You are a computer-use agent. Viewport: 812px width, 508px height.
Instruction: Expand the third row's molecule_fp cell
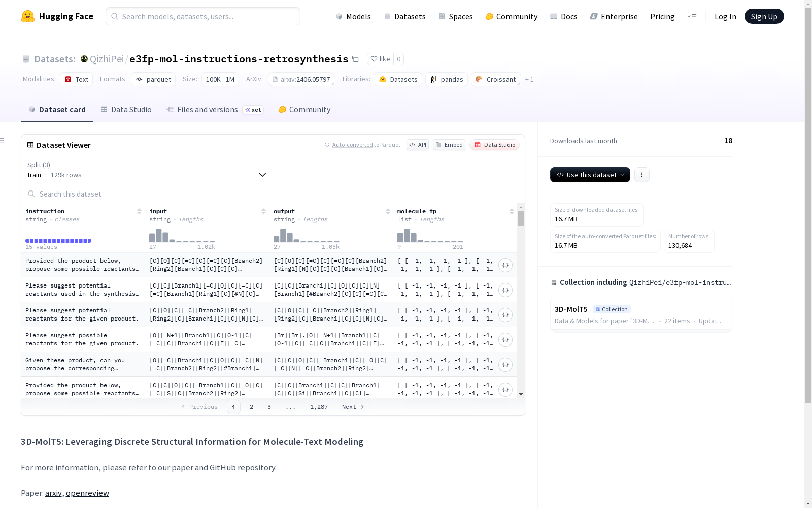click(505, 315)
